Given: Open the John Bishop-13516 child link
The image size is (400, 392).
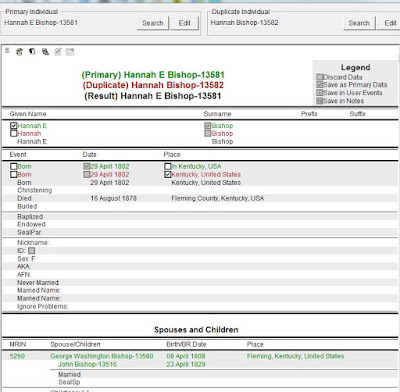Looking at the screenshot, I should coord(87,364).
